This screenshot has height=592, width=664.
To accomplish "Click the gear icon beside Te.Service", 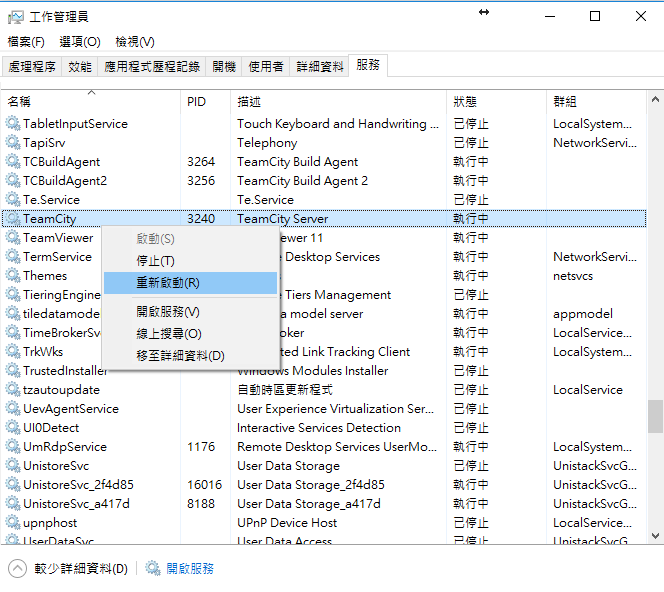I will pyautogui.click(x=13, y=199).
